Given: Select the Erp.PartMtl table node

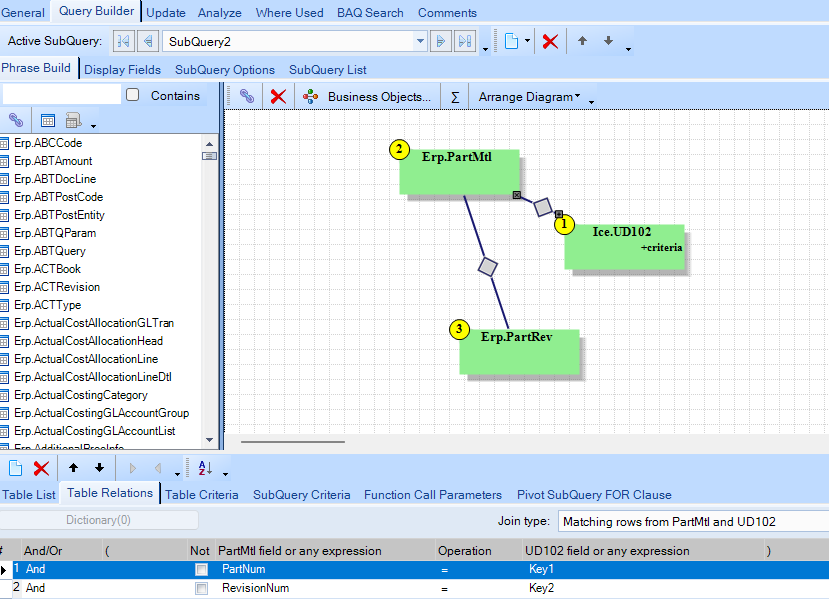Looking at the screenshot, I should coord(459,172).
